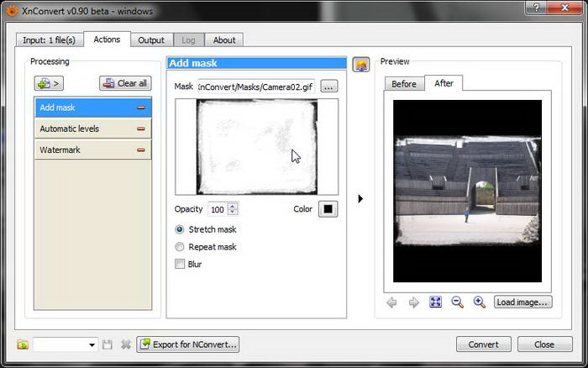Zoom out the preview image

click(x=458, y=302)
